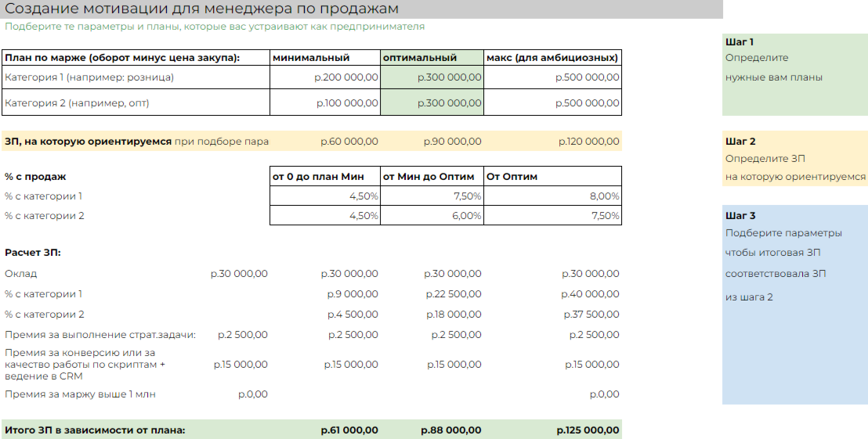Select 'из шага 2' in blue box
Viewport: 868px width, 439px height.
[x=749, y=297]
